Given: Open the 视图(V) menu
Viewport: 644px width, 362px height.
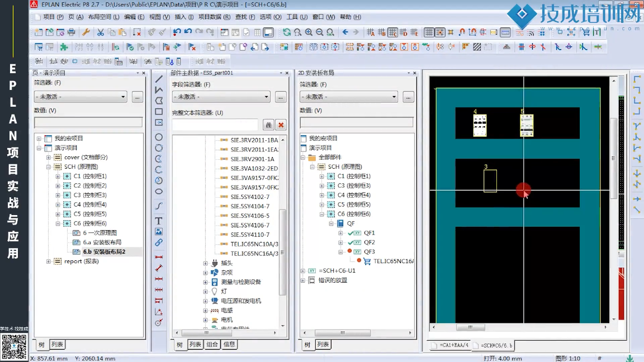Looking at the screenshot, I should pyautogui.click(x=159, y=17).
